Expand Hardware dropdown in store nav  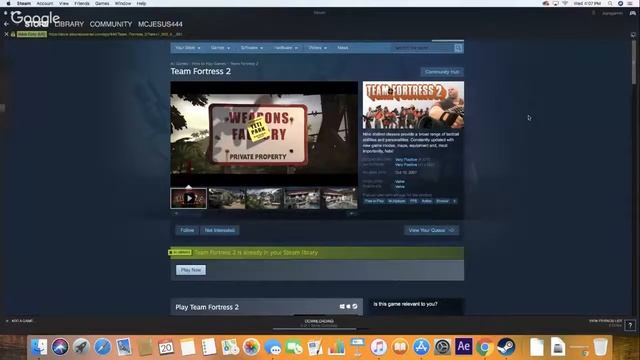coord(286,48)
